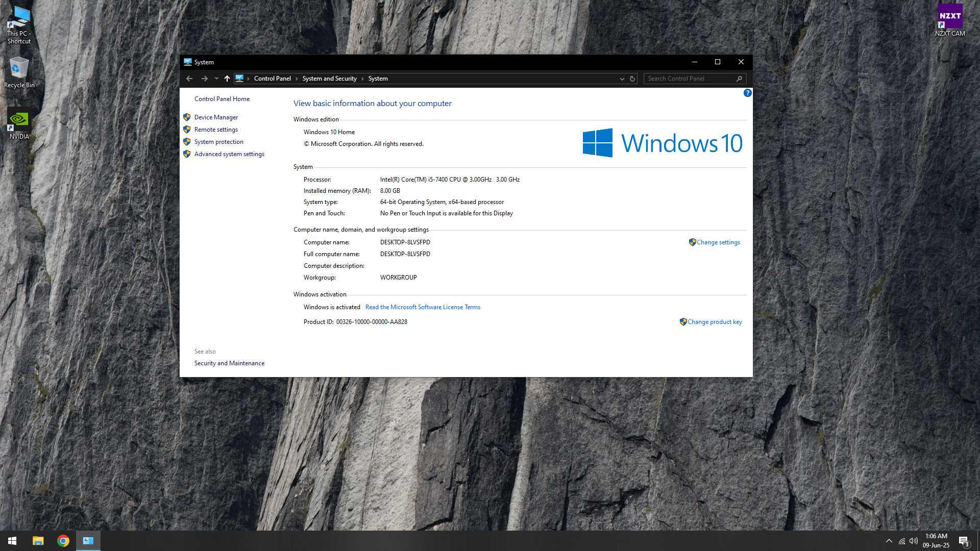
Task: Click shield icon beside Device Manager
Action: pos(187,117)
